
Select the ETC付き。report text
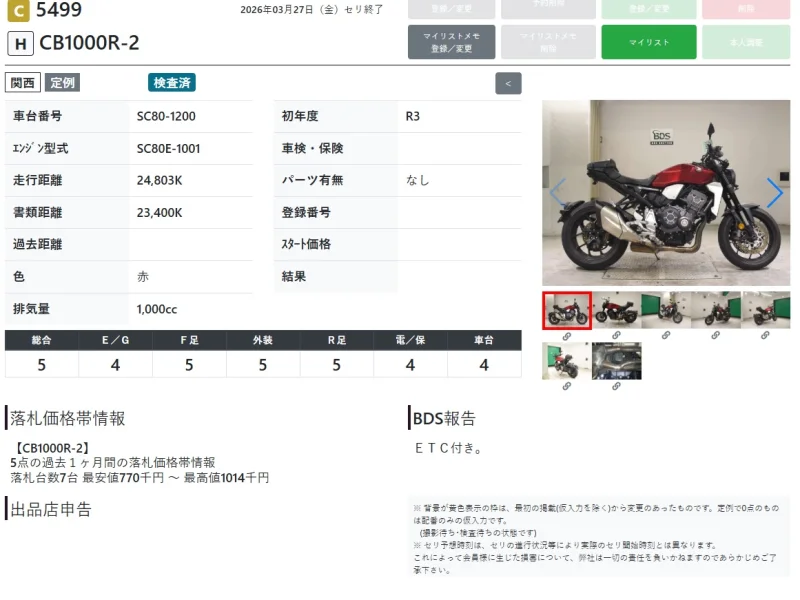click(x=448, y=448)
